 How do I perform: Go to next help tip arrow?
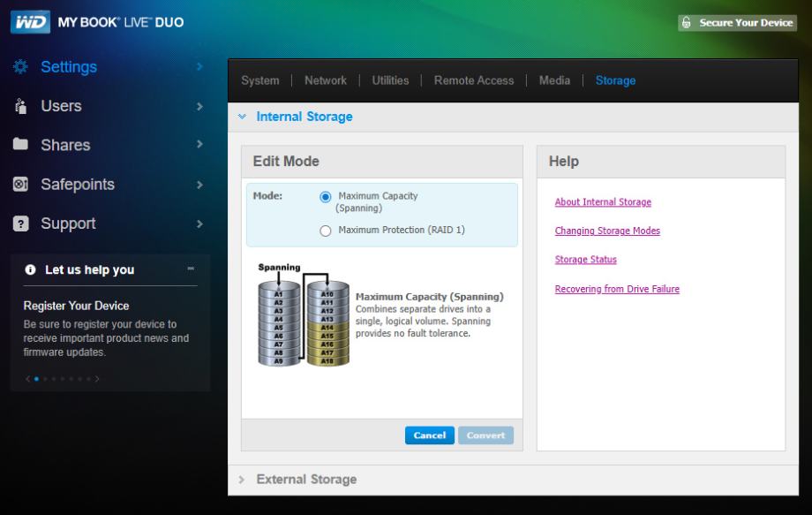point(97,379)
